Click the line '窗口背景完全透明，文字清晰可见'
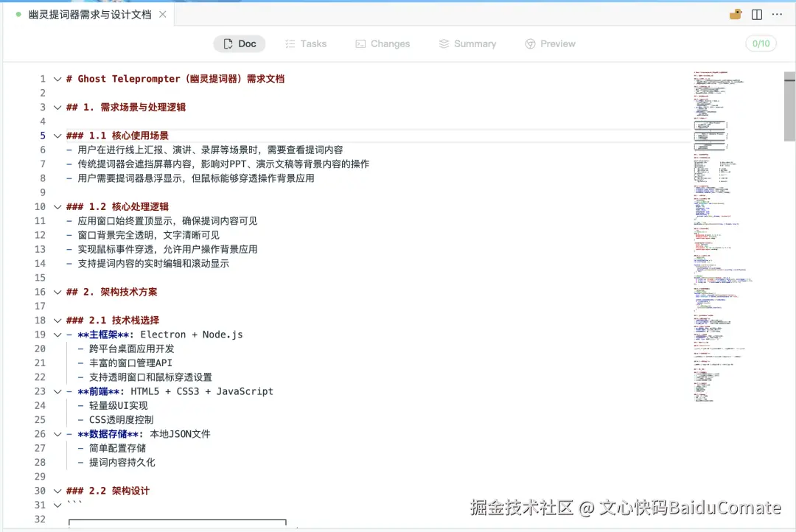Image resolution: width=796 pixels, height=532 pixels. (x=143, y=235)
